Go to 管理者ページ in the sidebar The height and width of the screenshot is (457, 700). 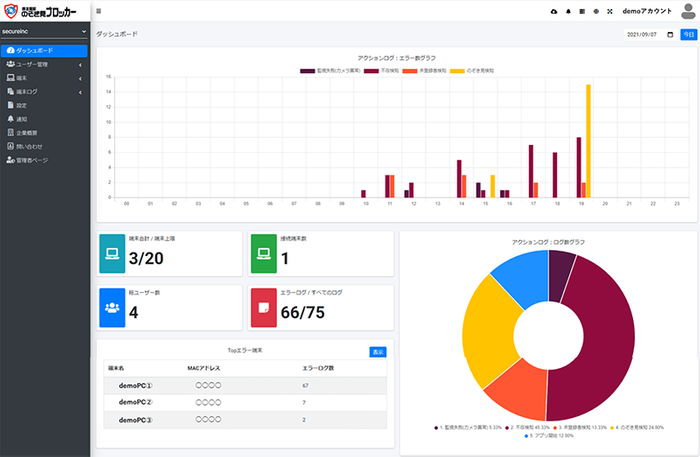point(33,159)
